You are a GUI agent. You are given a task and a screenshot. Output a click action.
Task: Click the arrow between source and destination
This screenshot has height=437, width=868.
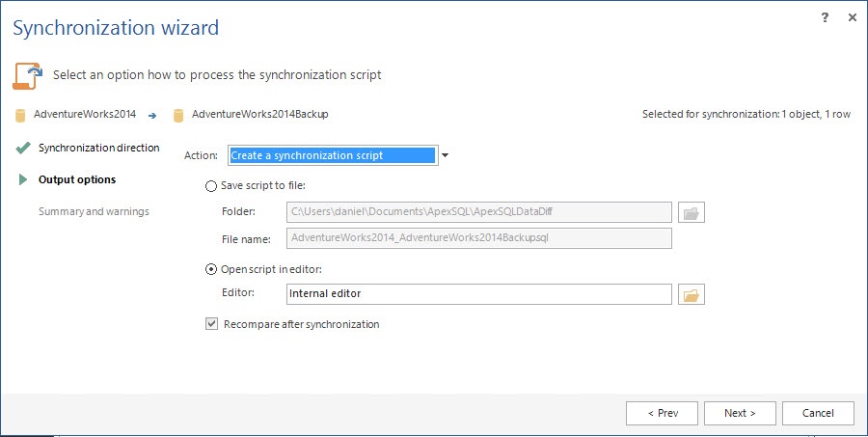click(152, 115)
